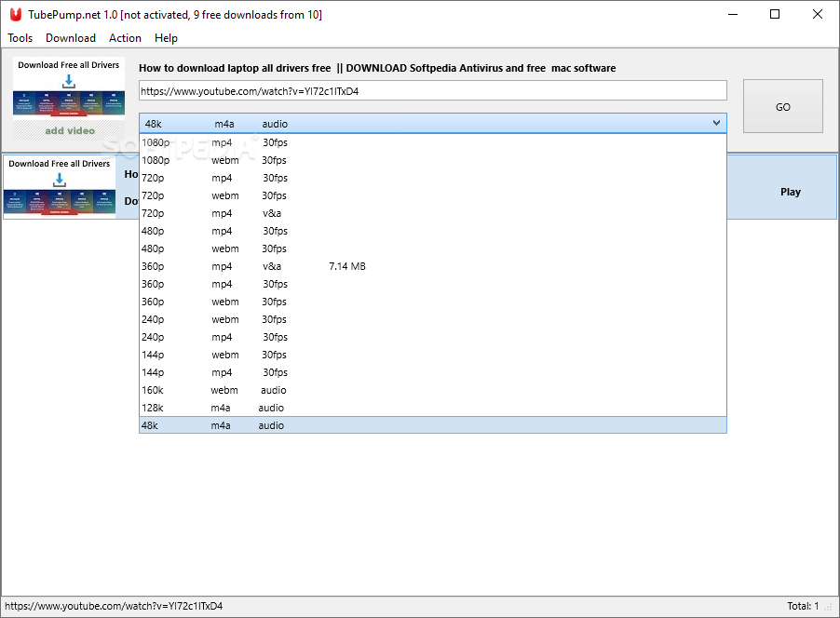This screenshot has height=618, width=840.
Task: Pick the 144p webm 30fps option
Action: 433,355
